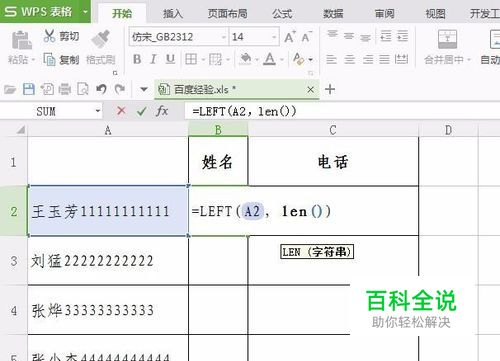Image resolution: width=500 pixels, height=361 pixels.
Task: Expand quick access toolbar customize arrow
Action: coord(144,89)
